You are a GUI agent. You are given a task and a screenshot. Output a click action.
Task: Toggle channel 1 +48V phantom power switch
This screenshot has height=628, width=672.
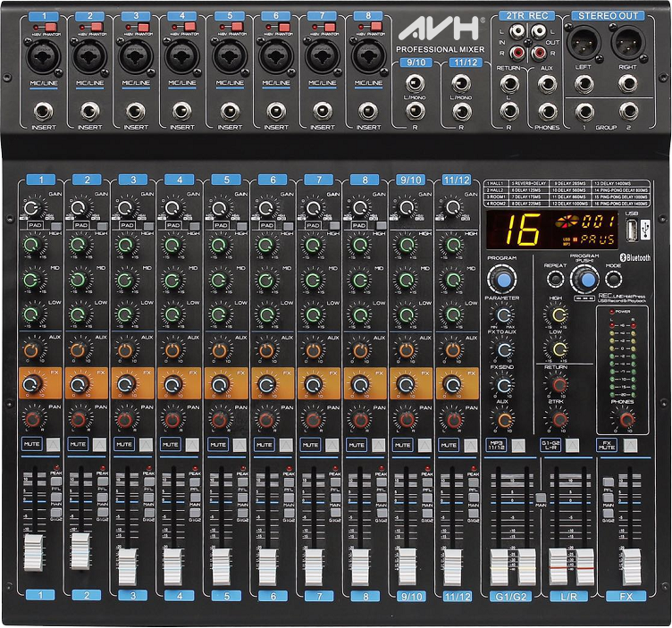point(52,28)
